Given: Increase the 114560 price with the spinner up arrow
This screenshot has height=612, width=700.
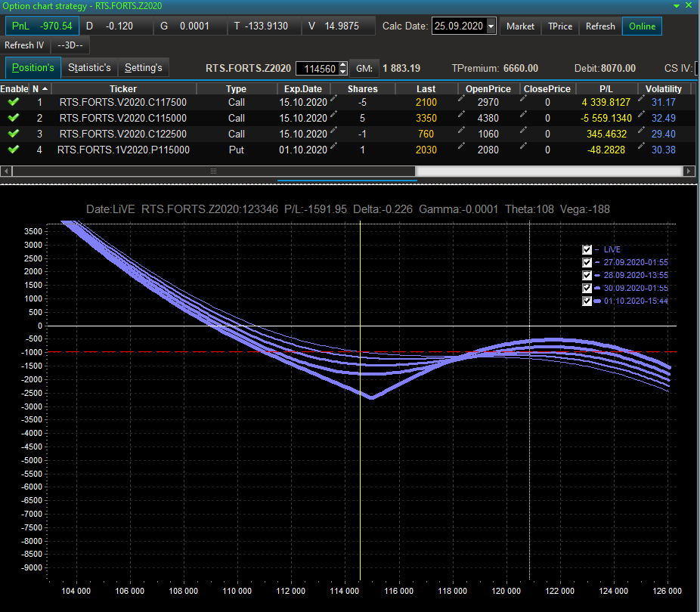Looking at the screenshot, I should (343, 65).
